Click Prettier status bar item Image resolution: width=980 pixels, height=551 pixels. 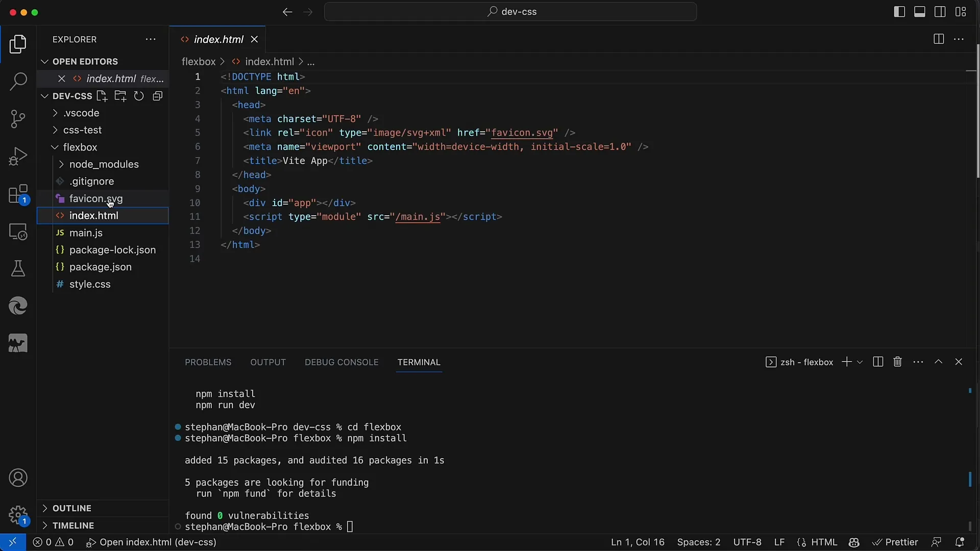(x=895, y=542)
